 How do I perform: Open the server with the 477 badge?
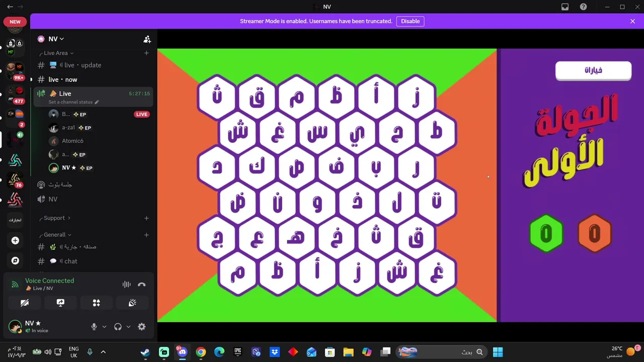point(16,95)
